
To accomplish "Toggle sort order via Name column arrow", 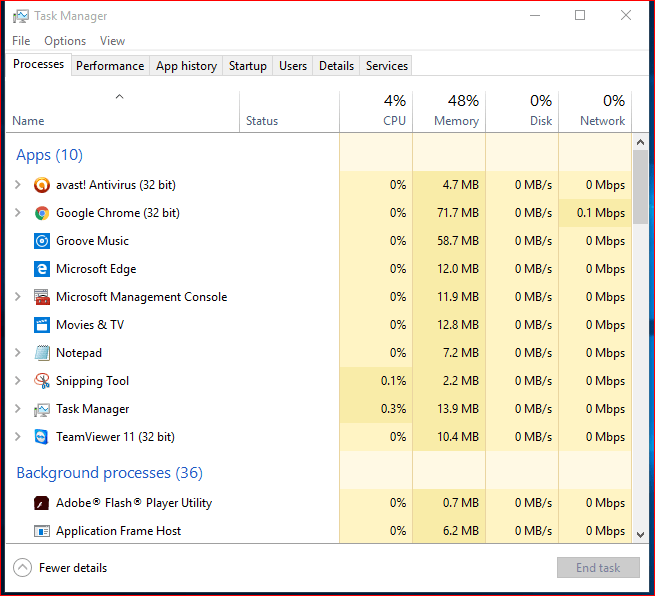I will [x=119, y=97].
